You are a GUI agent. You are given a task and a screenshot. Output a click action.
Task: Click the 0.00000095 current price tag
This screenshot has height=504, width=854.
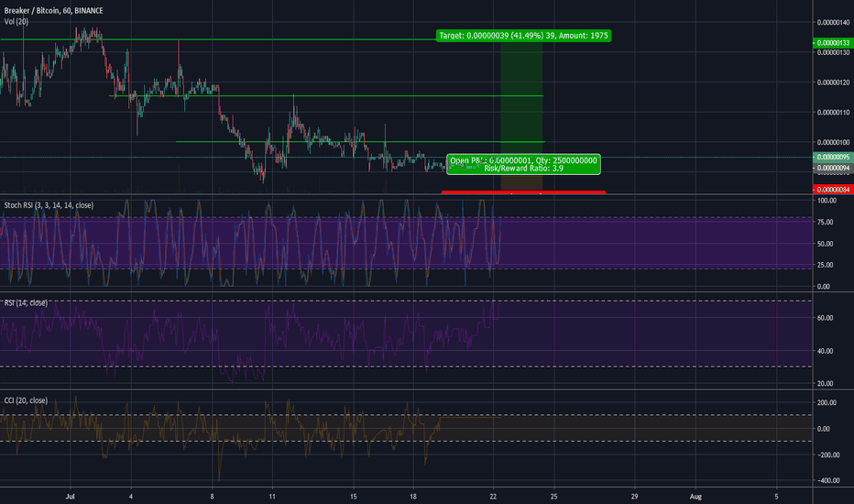[833, 157]
